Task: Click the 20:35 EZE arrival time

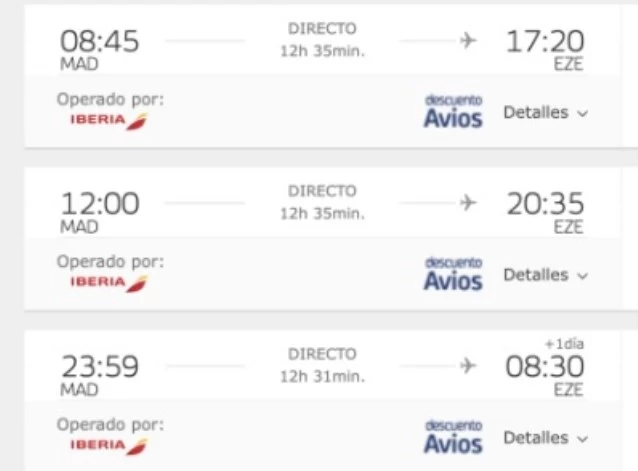Action: (x=545, y=204)
